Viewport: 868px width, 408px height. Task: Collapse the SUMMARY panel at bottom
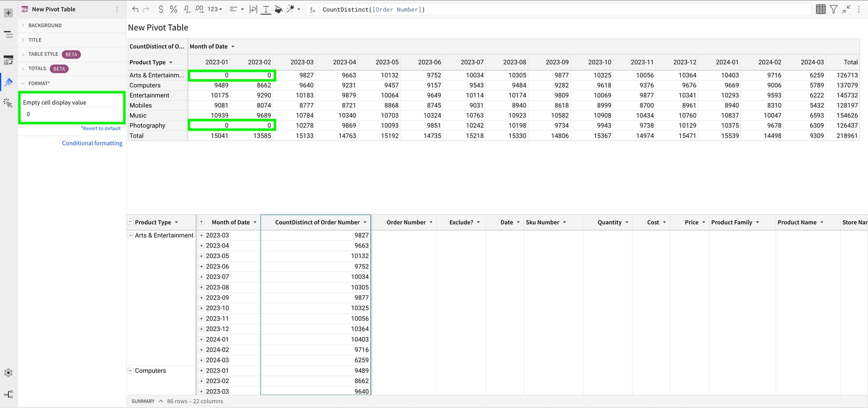(160, 401)
